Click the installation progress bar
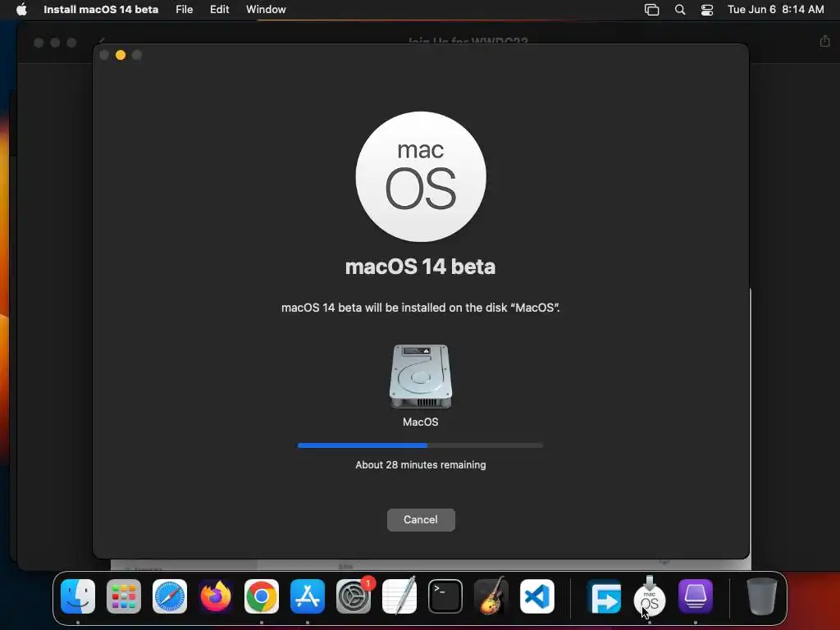This screenshot has height=630, width=840. [421, 445]
